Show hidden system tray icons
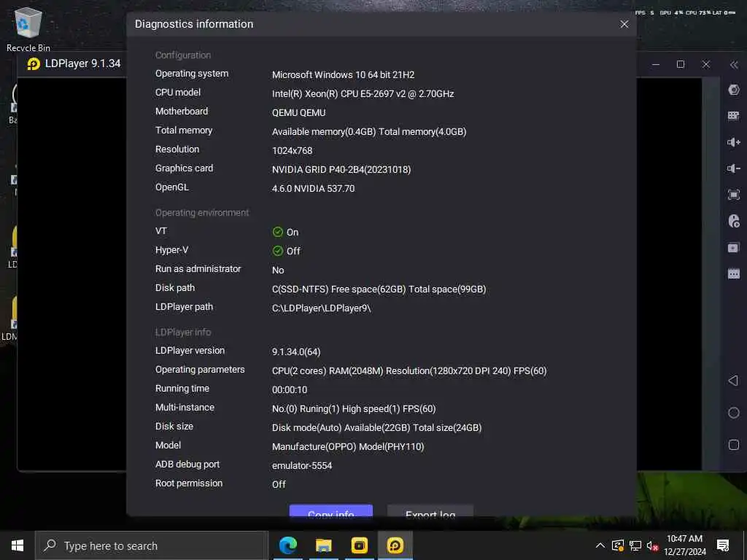The image size is (747, 560). coord(600,545)
